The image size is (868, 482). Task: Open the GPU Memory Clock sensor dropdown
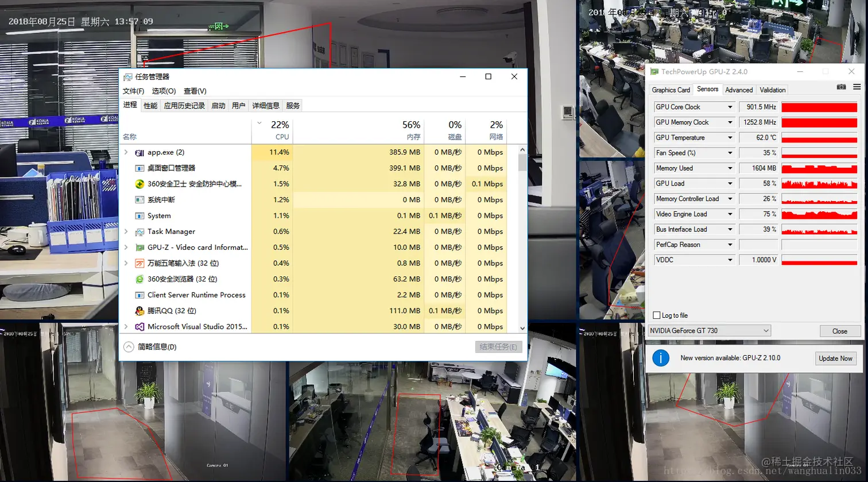(730, 122)
